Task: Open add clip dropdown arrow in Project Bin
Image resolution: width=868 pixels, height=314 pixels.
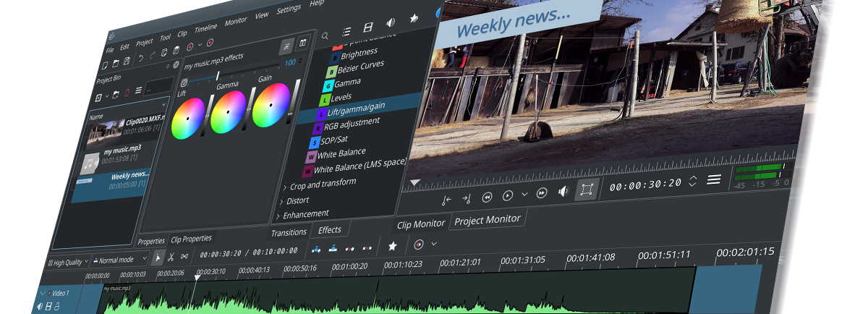Action: click(x=107, y=96)
